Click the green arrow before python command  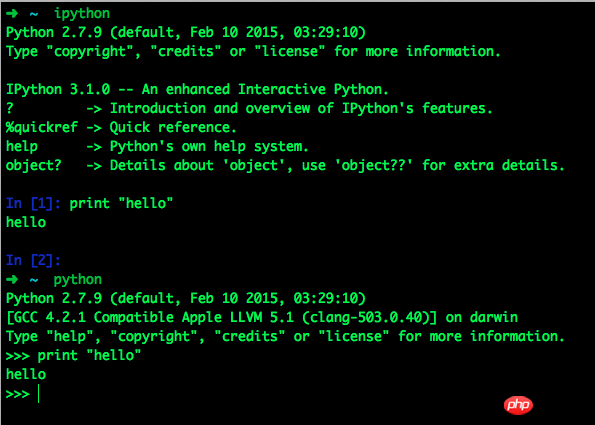pos(12,280)
